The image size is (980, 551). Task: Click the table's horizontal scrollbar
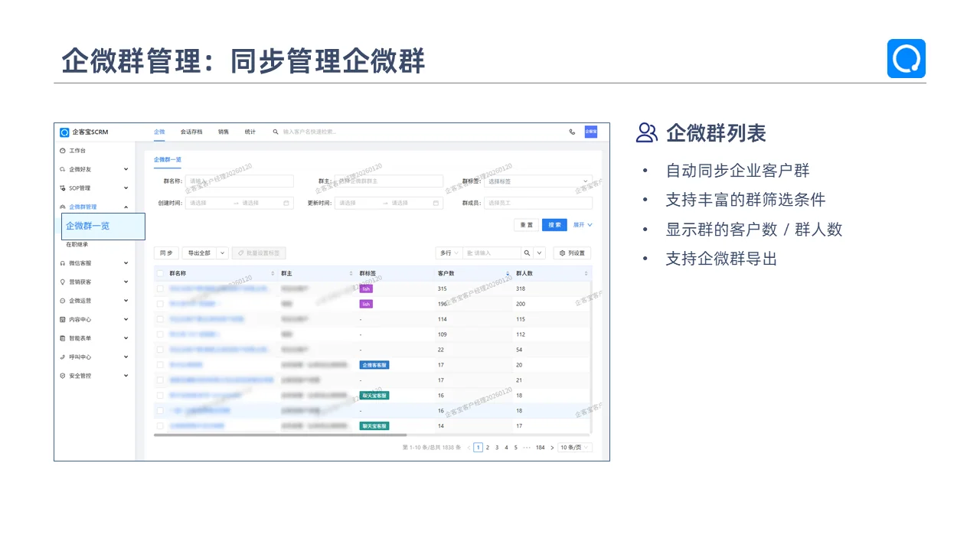279,435
